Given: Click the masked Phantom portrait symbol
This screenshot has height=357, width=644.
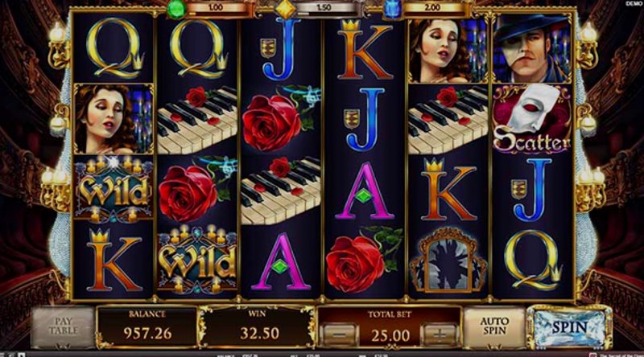Looking at the screenshot, I should click(532, 48).
